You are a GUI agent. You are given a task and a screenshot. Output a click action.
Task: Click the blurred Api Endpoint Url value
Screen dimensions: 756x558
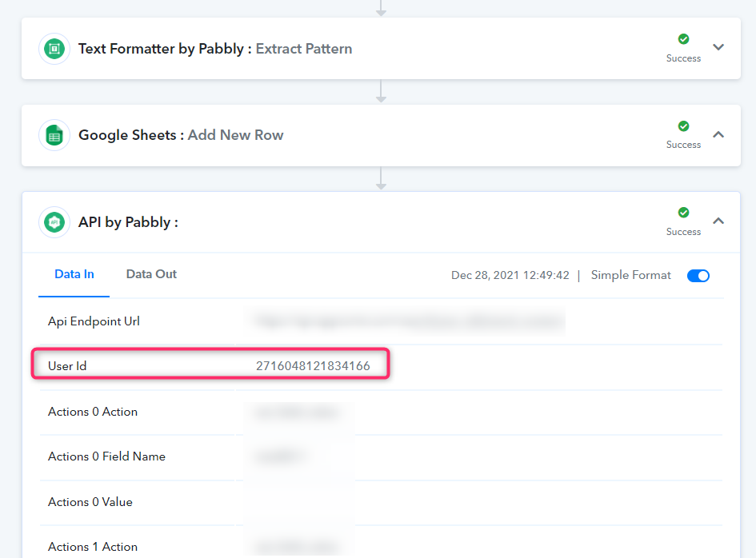click(x=409, y=321)
